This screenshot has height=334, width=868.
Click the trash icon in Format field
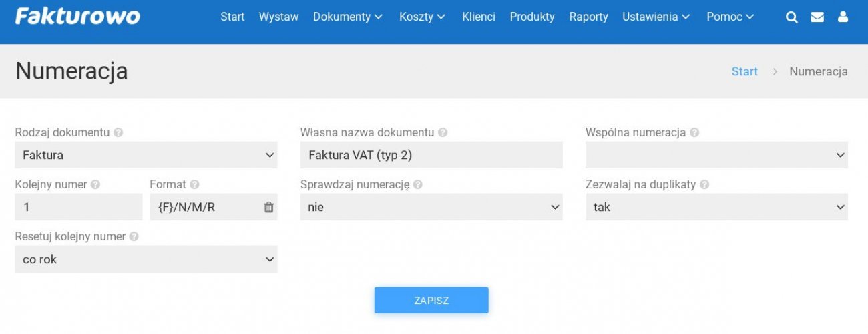point(268,207)
